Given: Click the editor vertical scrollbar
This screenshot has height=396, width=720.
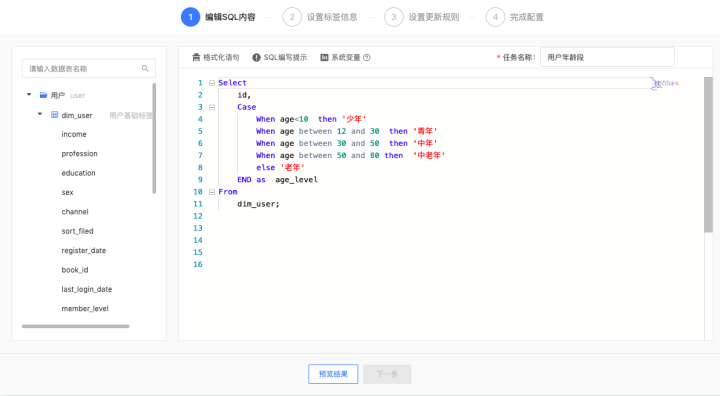Looking at the screenshot, I should 708,155.
